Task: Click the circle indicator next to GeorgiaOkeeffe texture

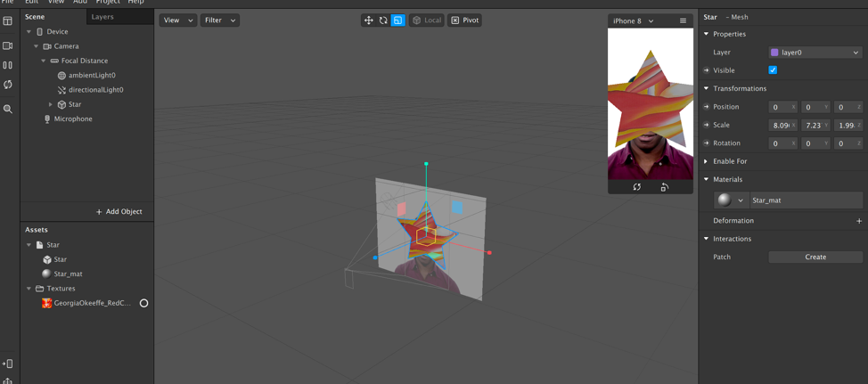Action: point(144,303)
